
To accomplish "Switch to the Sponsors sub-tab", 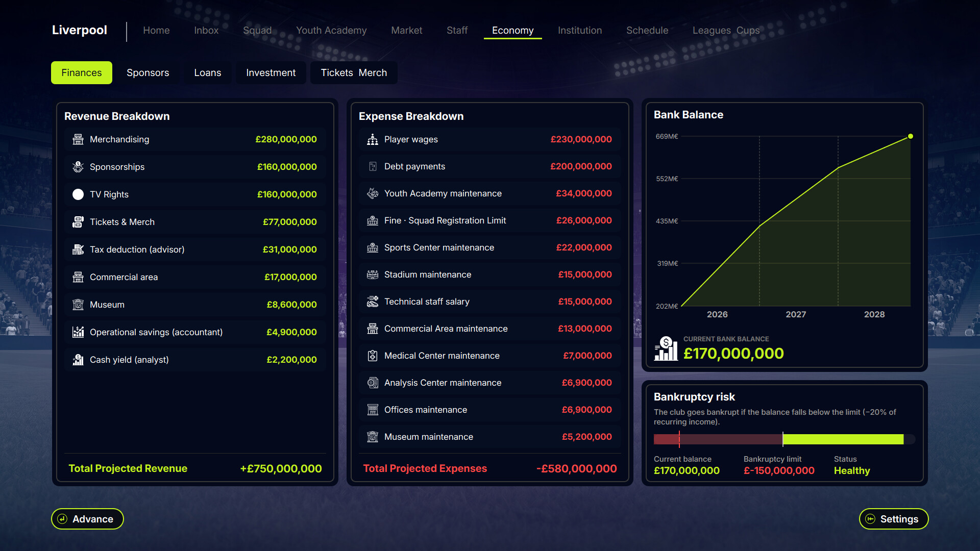I will [148, 72].
